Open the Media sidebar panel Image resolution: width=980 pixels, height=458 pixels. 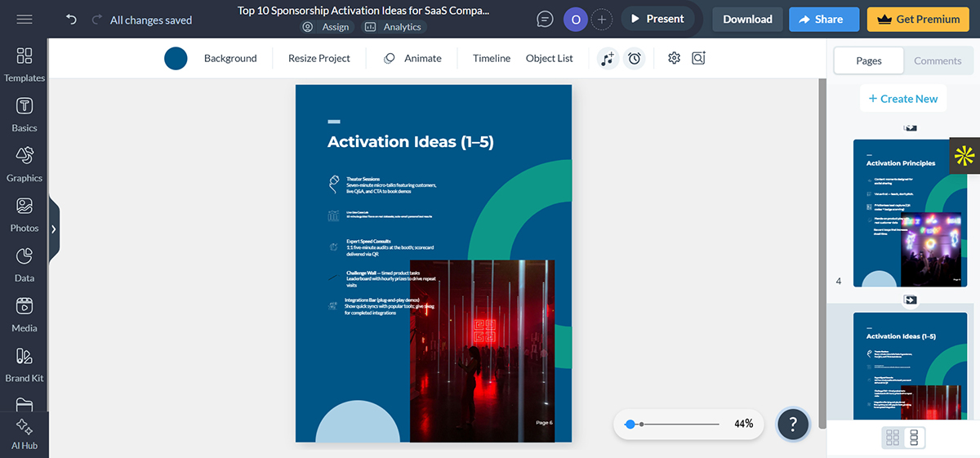point(24,315)
